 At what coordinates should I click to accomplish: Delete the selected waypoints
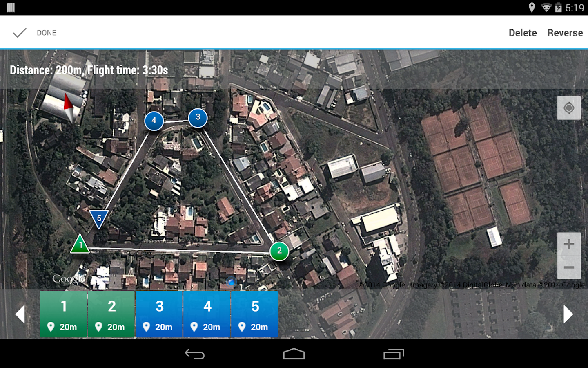[x=522, y=33]
